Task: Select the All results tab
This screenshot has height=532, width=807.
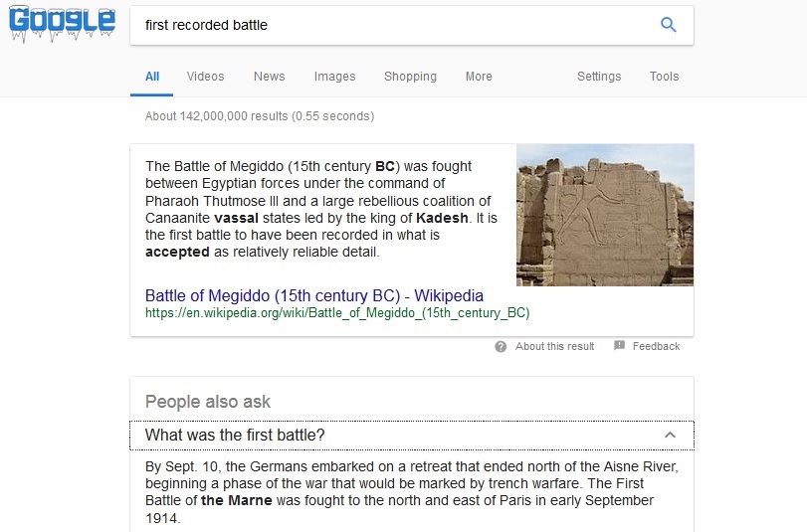Action: click(x=152, y=77)
